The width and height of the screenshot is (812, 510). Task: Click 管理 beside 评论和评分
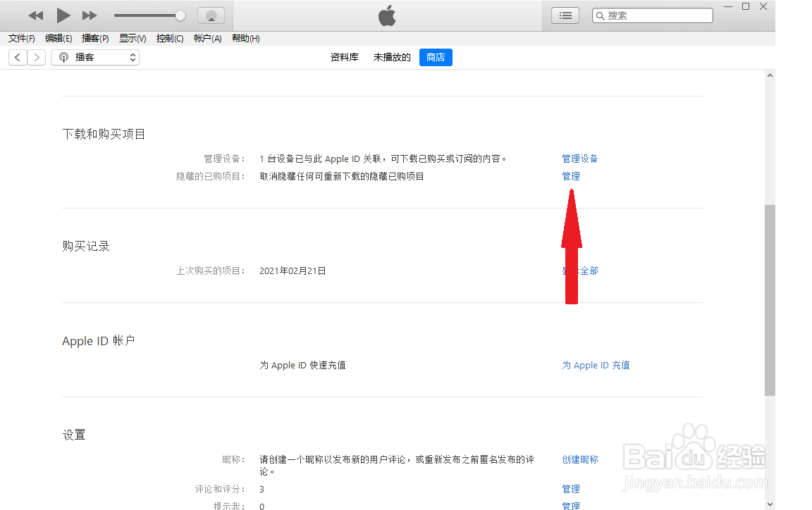[571, 489]
